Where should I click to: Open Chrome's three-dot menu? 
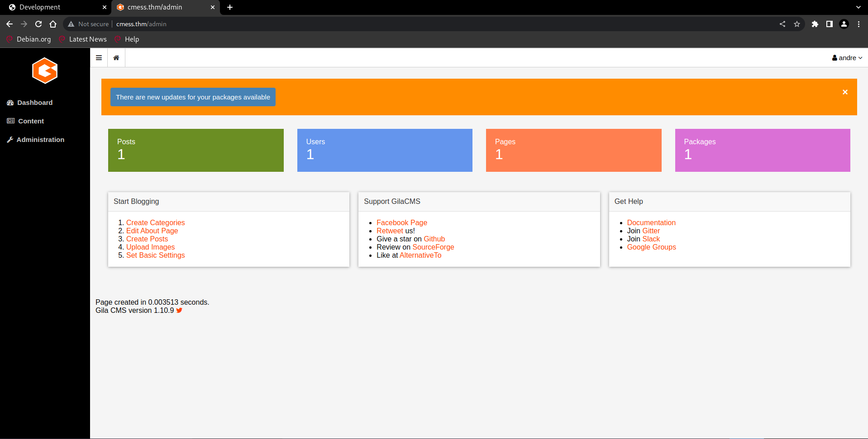tap(858, 24)
